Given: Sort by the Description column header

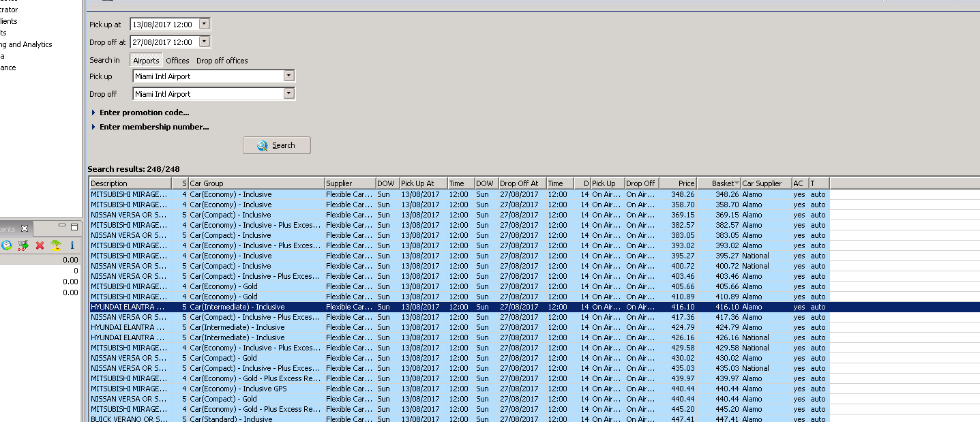Looking at the screenshot, I should (130, 183).
